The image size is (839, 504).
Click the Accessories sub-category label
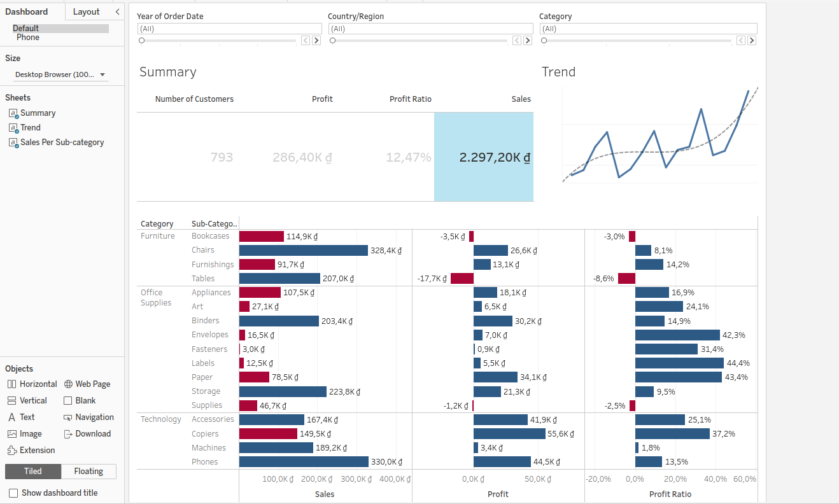(x=213, y=419)
